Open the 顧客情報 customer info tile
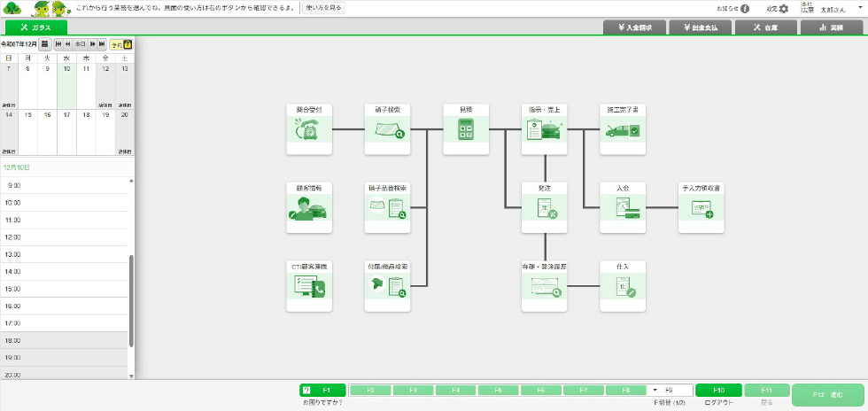Viewport: 868px width, 411px height. pos(309,208)
